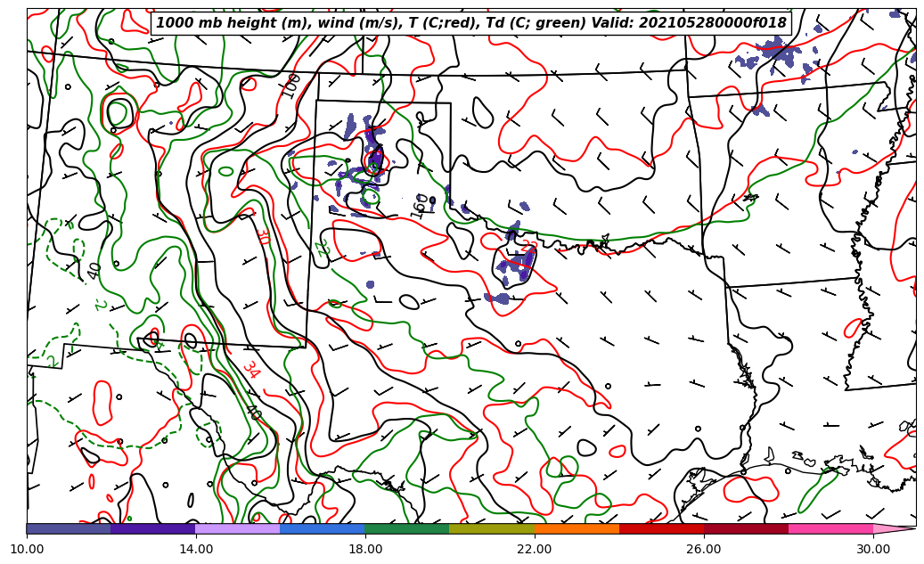924x564 pixels.
Task: Click the black 100 height contour label
Action: [x=291, y=86]
